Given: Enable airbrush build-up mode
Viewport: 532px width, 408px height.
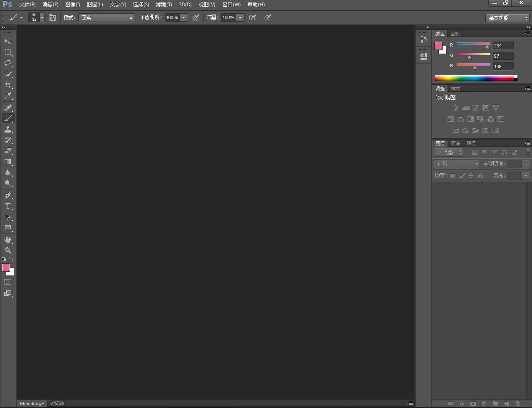Looking at the screenshot, I should click(x=252, y=17).
